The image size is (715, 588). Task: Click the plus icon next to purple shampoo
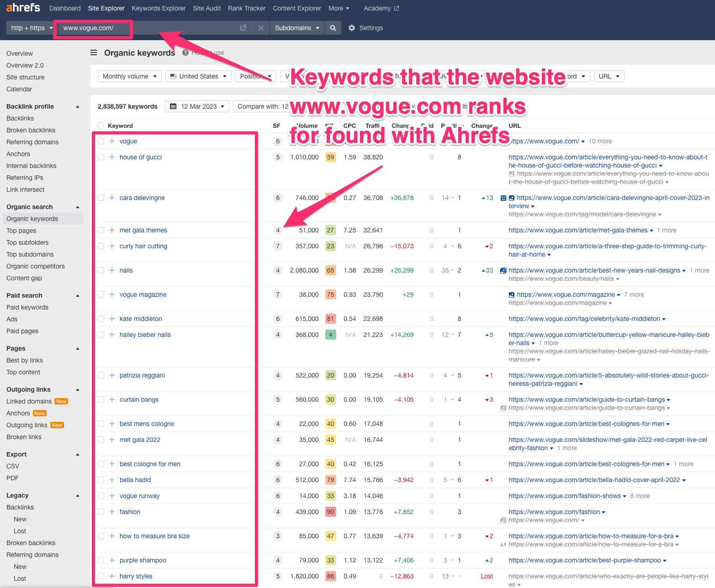[112, 560]
